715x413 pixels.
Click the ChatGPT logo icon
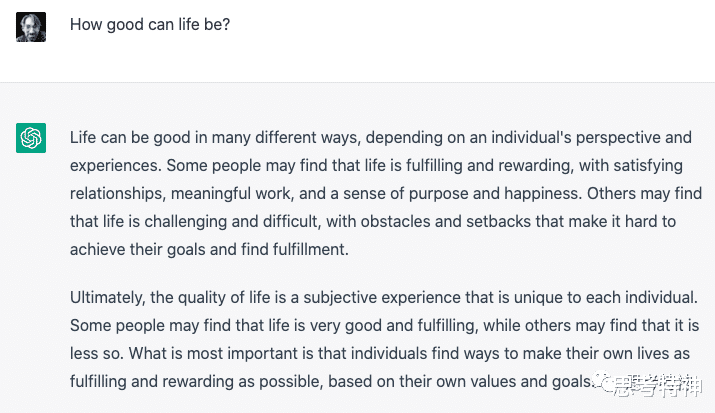31,138
